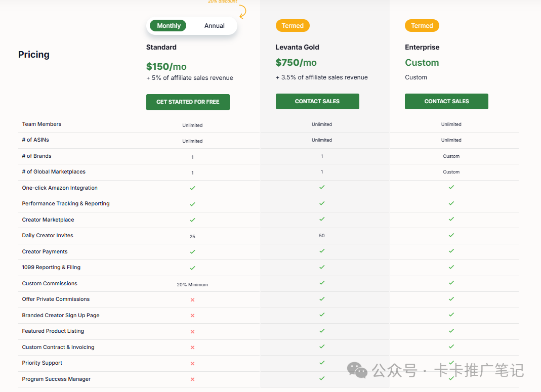Screen dimensions: 541x392
Task: Click the curved 20% discount arrow
Action: [x=242, y=11]
